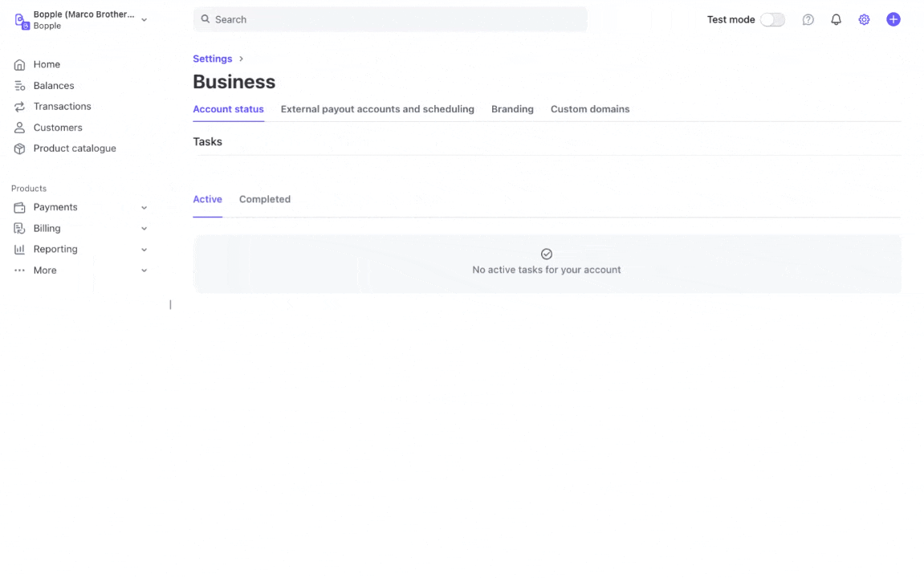Open Home in the sidebar
924x578 pixels.
(x=47, y=64)
